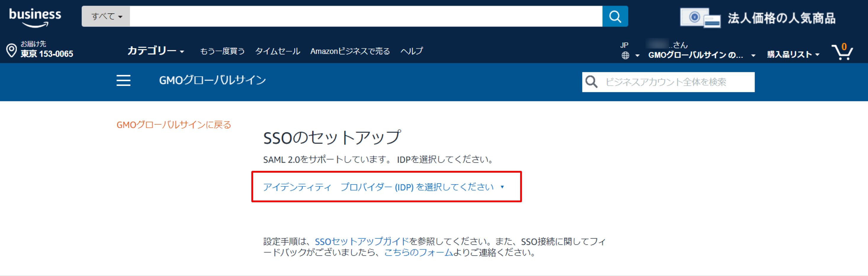
Task: Expand the 購入品リスト dropdown
Action: 793,54
